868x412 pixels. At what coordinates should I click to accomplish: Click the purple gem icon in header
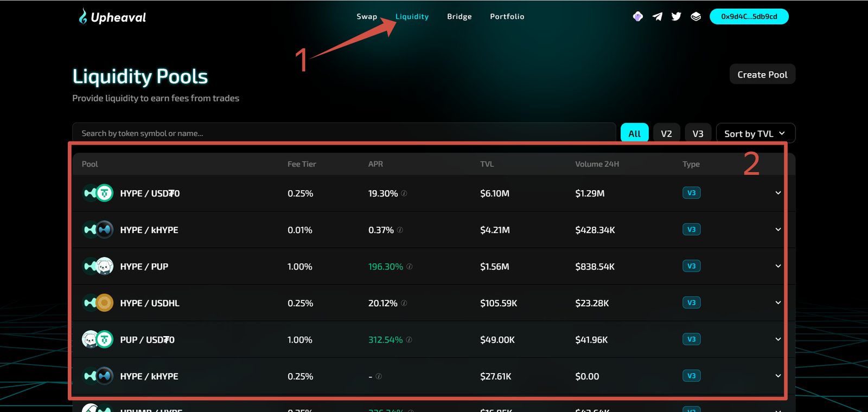pyautogui.click(x=638, y=16)
